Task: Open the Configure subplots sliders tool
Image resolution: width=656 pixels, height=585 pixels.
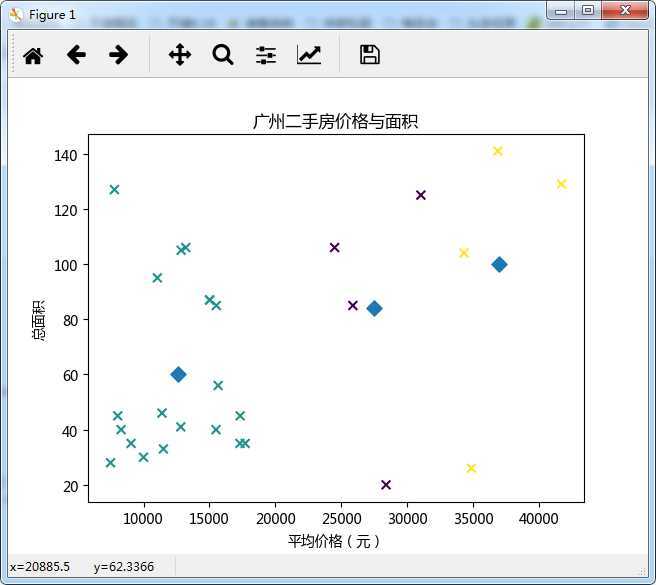Action: click(x=266, y=55)
